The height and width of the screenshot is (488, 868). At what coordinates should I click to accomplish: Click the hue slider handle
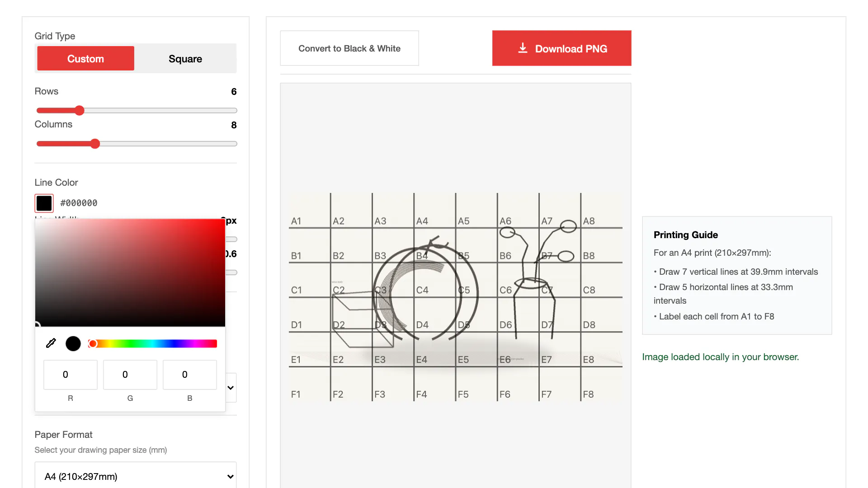(x=93, y=344)
